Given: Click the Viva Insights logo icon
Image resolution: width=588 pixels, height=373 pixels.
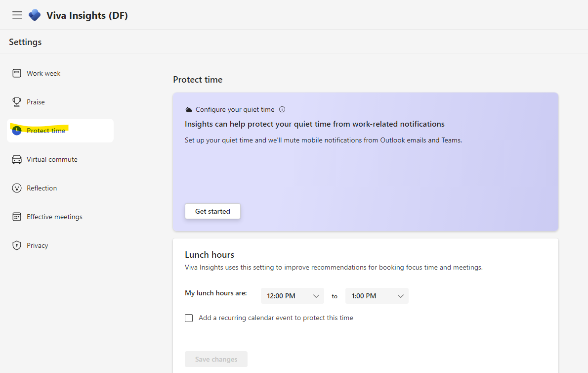Looking at the screenshot, I should [35, 15].
